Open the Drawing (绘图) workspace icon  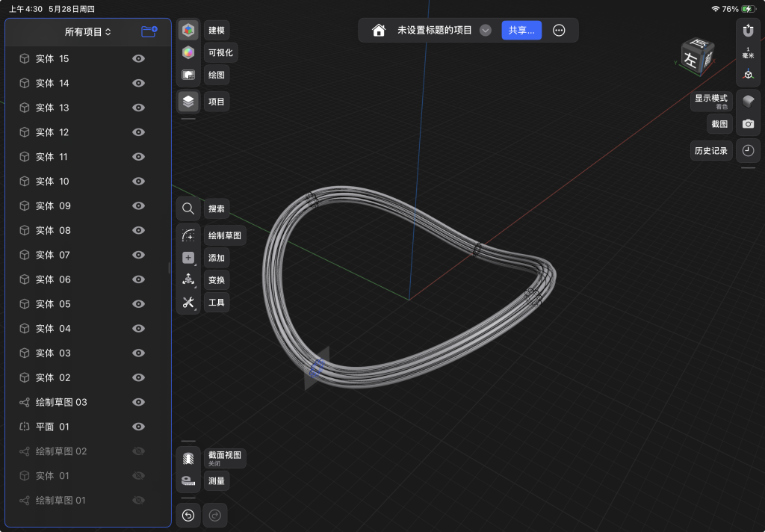click(188, 75)
